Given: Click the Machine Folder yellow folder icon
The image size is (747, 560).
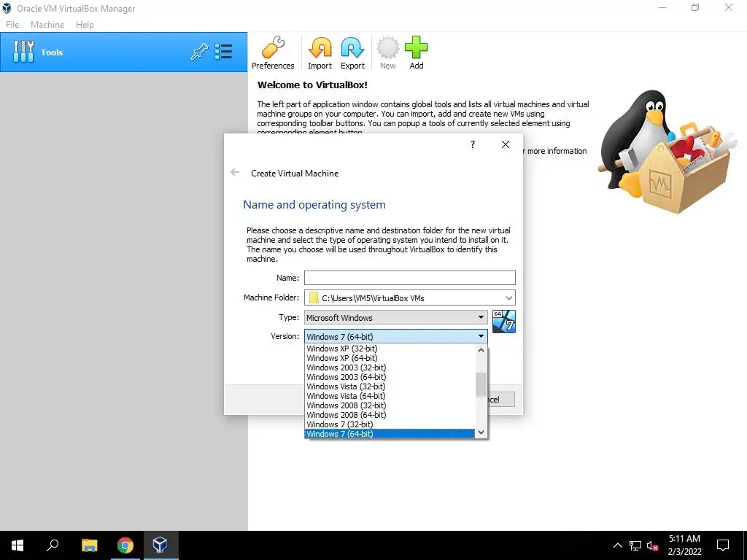Looking at the screenshot, I should pyautogui.click(x=314, y=297).
